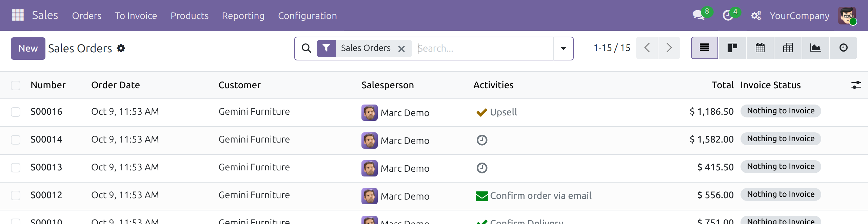868x224 pixels.
Task: Click Marc Demo avatar in S00016 row
Action: coord(370,113)
